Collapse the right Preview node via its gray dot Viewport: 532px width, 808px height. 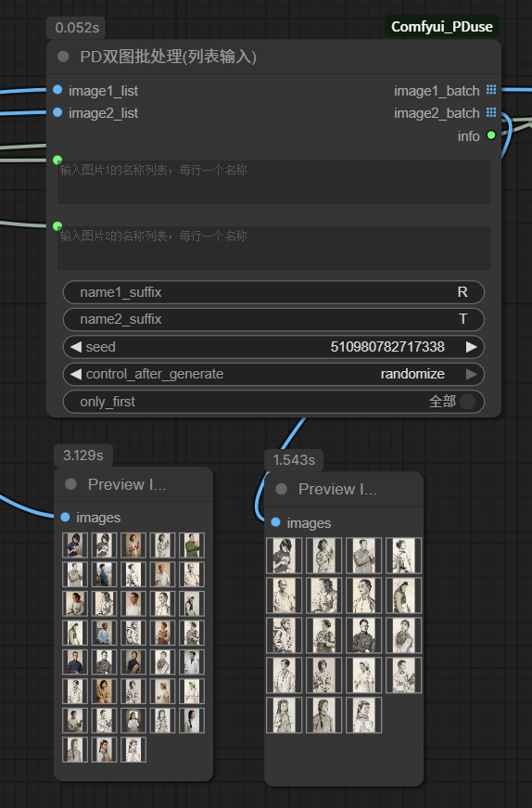(281, 489)
